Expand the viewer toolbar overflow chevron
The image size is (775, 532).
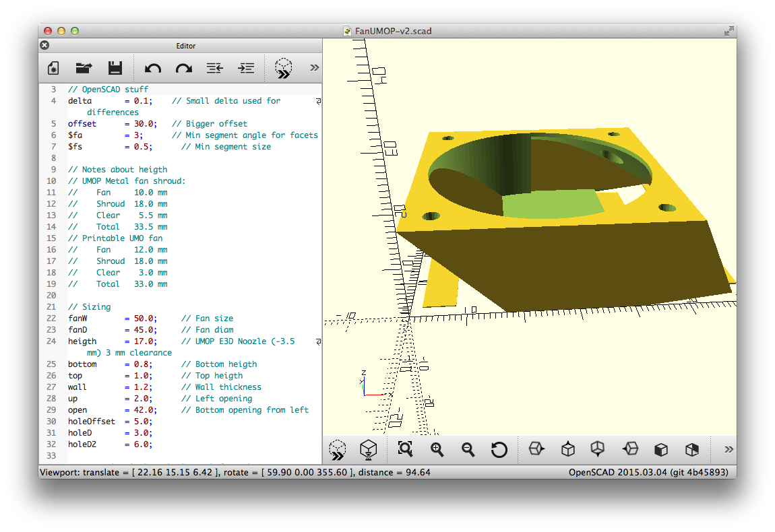point(728,449)
